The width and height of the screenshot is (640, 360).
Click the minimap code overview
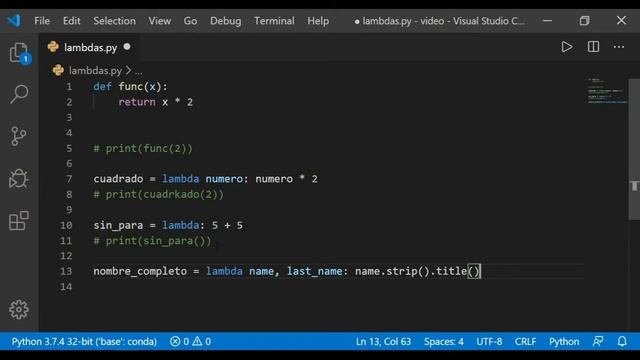(607, 91)
